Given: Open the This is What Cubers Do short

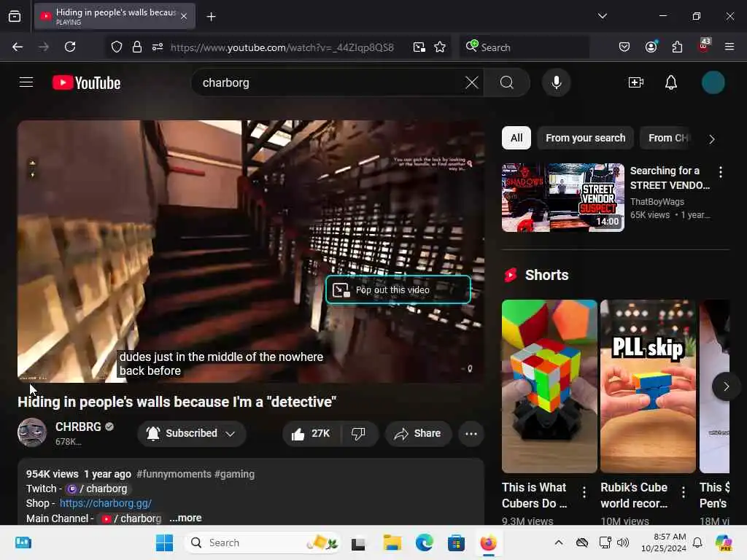Looking at the screenshot, I should point(549,386).
